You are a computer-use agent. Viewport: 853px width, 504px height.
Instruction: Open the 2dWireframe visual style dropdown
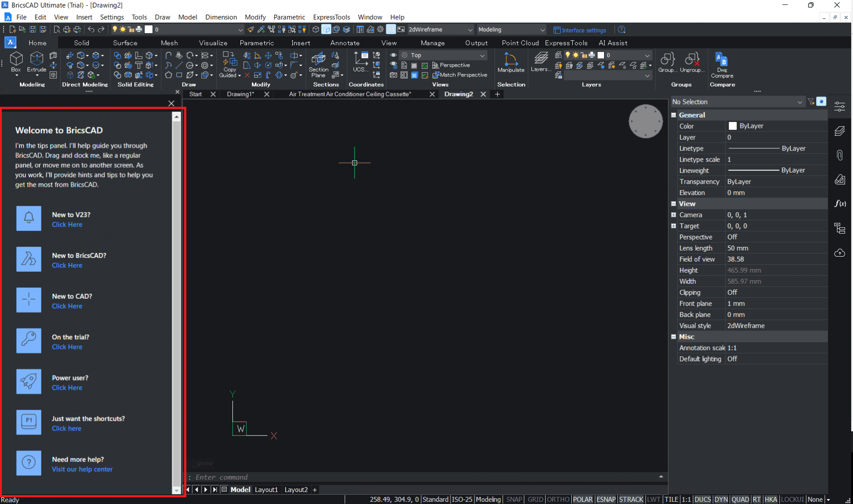point(440,29)
